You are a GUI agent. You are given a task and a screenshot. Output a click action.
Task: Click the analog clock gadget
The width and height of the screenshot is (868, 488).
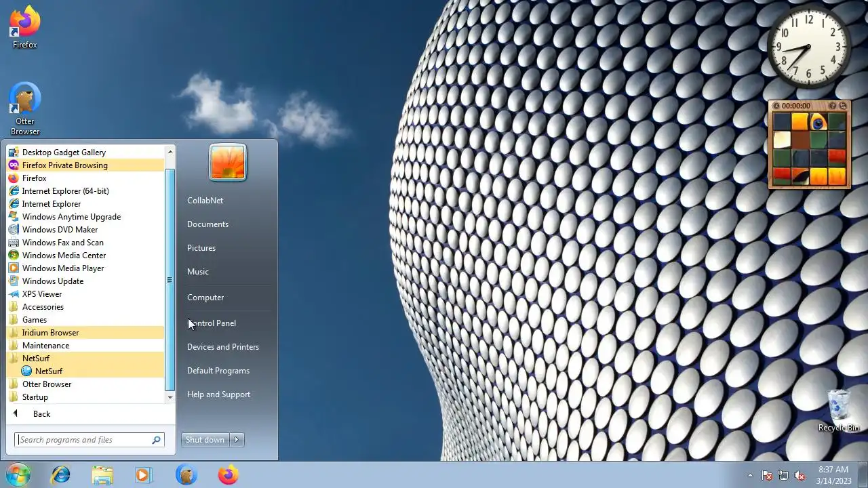pos(809,47)
